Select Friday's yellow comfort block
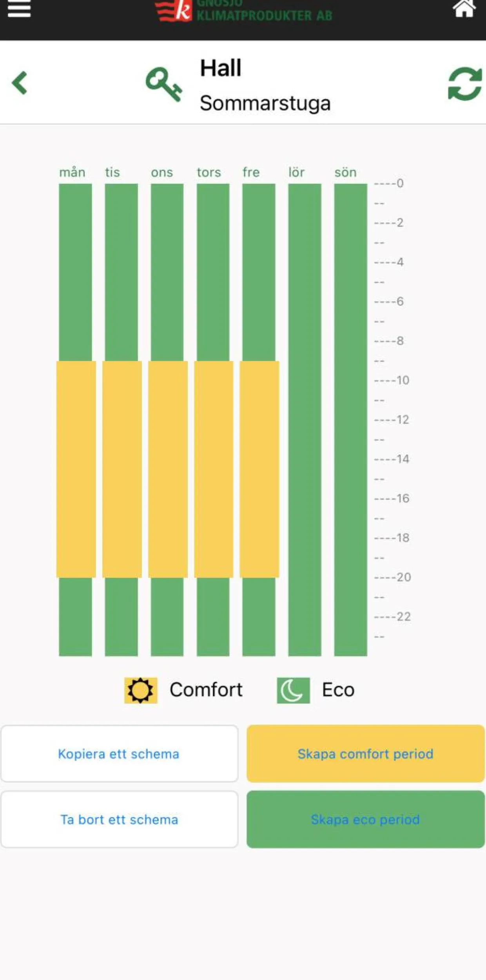The width and height of the screenshot is (486, 980). pyautogui.click(x=259, y=469)
